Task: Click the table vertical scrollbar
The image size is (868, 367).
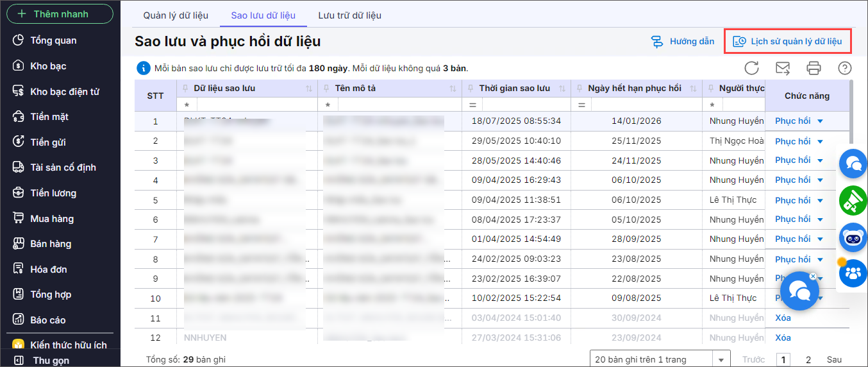Action: click(x=851, y=112)
